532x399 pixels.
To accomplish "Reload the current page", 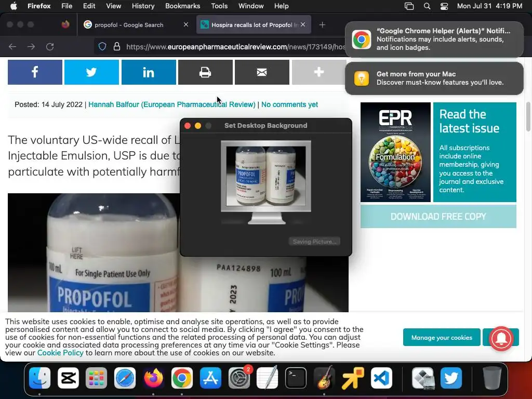I will coord(50,46).
